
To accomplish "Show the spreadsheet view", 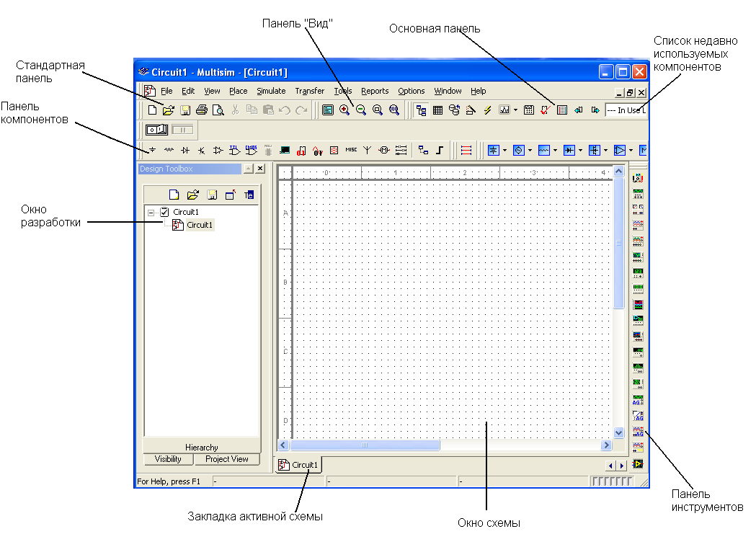I will click(437, 110).
